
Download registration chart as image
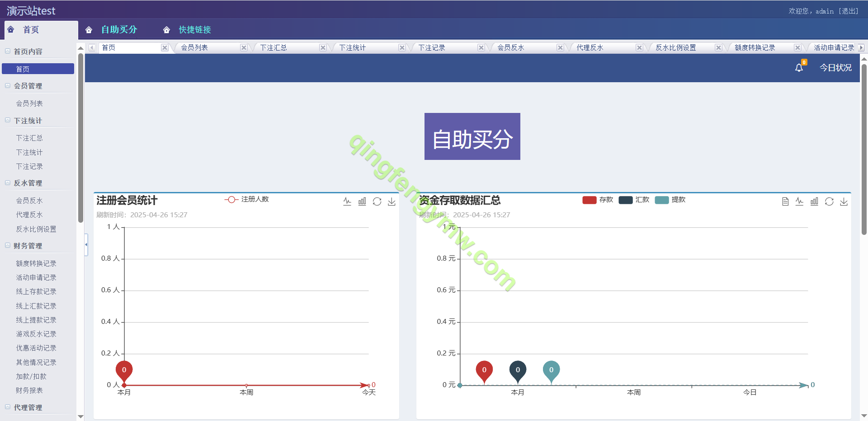[x=392, y=201]
